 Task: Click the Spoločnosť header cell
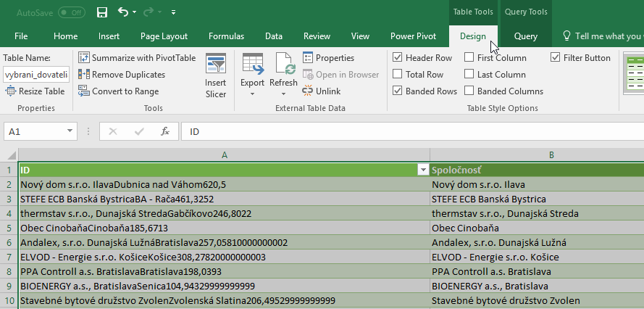coord(538,170)
